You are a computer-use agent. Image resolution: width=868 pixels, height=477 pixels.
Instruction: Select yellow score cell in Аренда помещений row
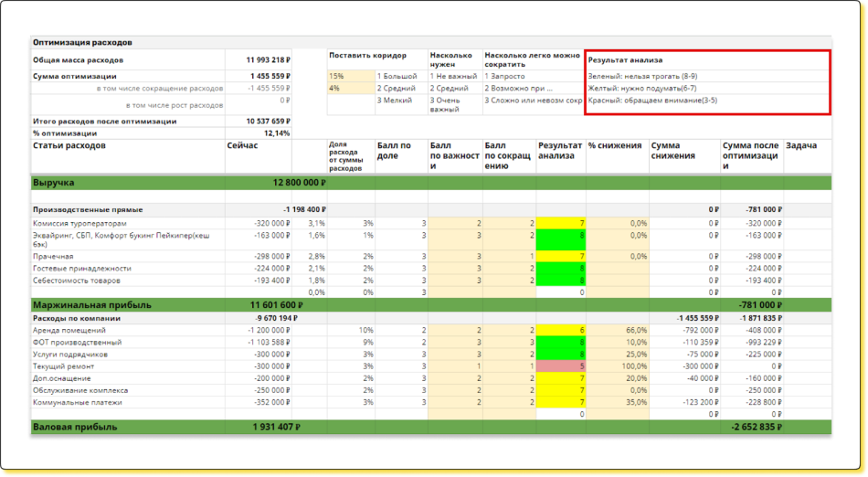[561, 330]
